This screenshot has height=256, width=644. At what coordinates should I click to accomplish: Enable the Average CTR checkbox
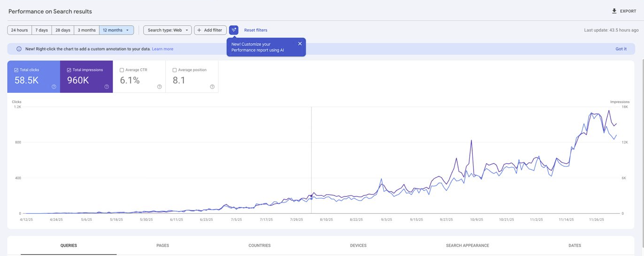tap(122, 70)
